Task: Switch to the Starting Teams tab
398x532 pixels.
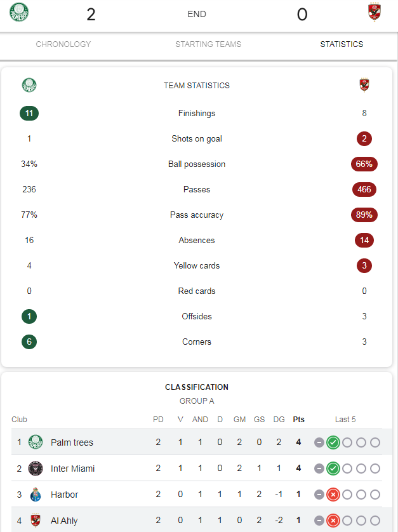Action: (x=208, y=44)
